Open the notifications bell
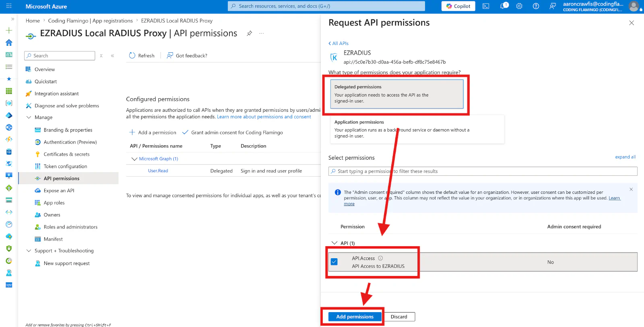Viewport: 644px width, 327px height. (x=503, y=6)
